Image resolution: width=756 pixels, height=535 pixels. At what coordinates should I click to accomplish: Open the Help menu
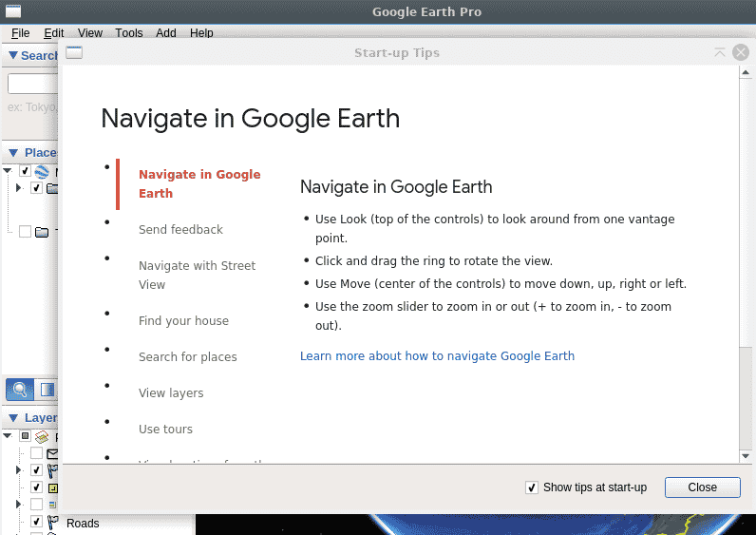[x=201, y=33]
